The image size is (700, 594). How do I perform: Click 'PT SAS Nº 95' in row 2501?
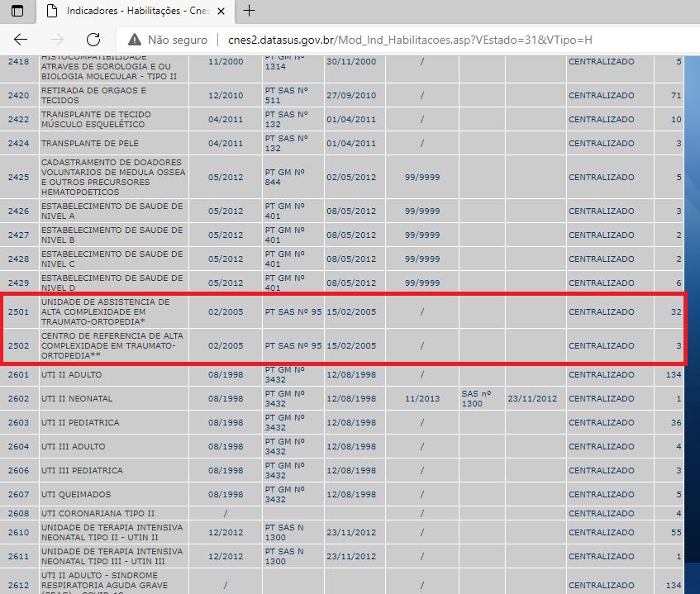tap(293, 312)
